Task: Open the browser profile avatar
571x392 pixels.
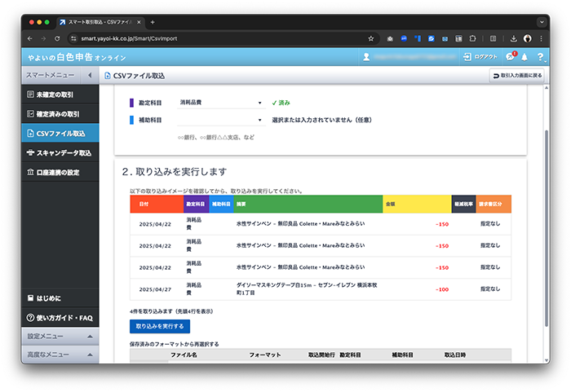Action: pyautogui.click(x=527, y=38)
